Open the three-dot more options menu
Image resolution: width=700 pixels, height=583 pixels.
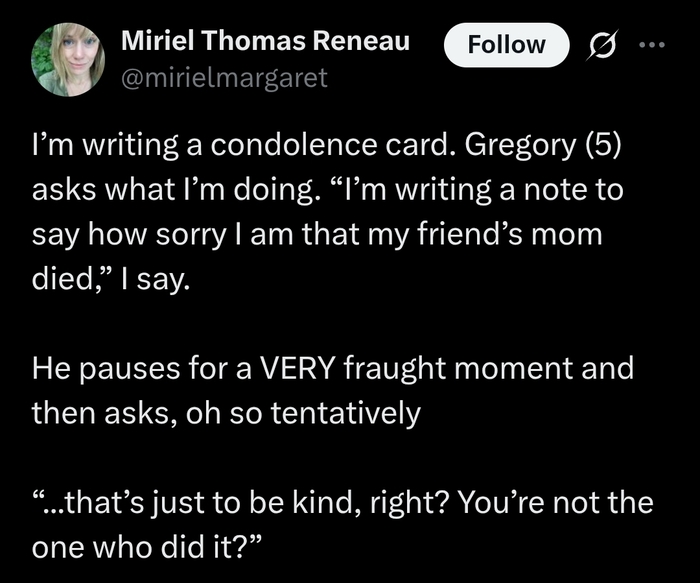point(652,45)
